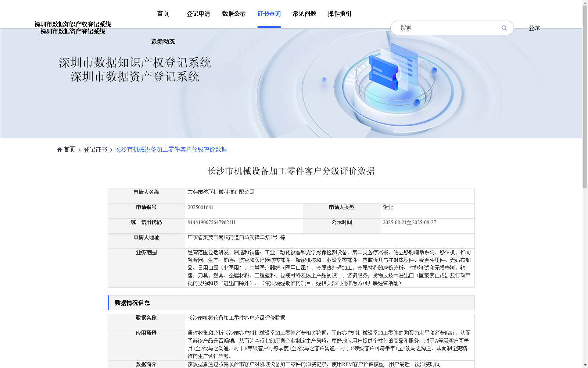This screenshot has height=368, width=588.
Task: Click the scrollbar down arrow
Action: click(585, 365)
